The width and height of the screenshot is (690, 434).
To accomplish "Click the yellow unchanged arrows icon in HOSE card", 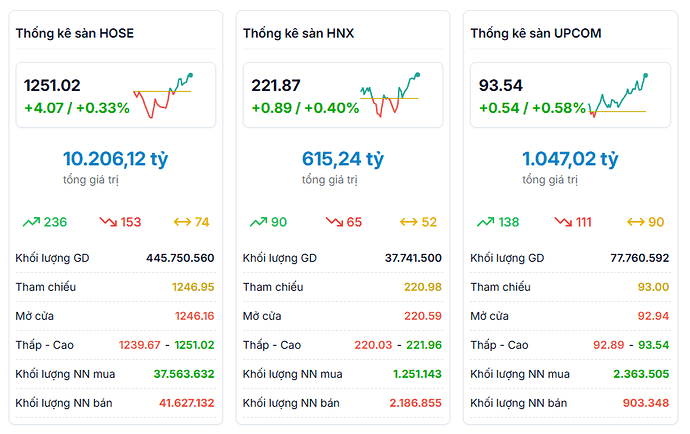I will coord(182,222).
